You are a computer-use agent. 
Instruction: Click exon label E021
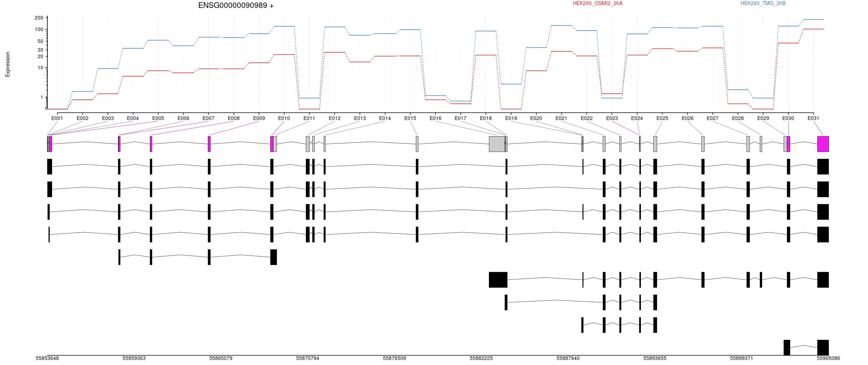coord(561,118)
